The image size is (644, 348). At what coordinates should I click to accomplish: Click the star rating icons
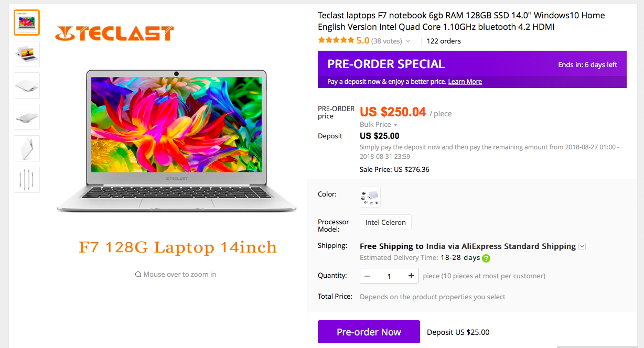pyautogui.click(x=336, y=40)
